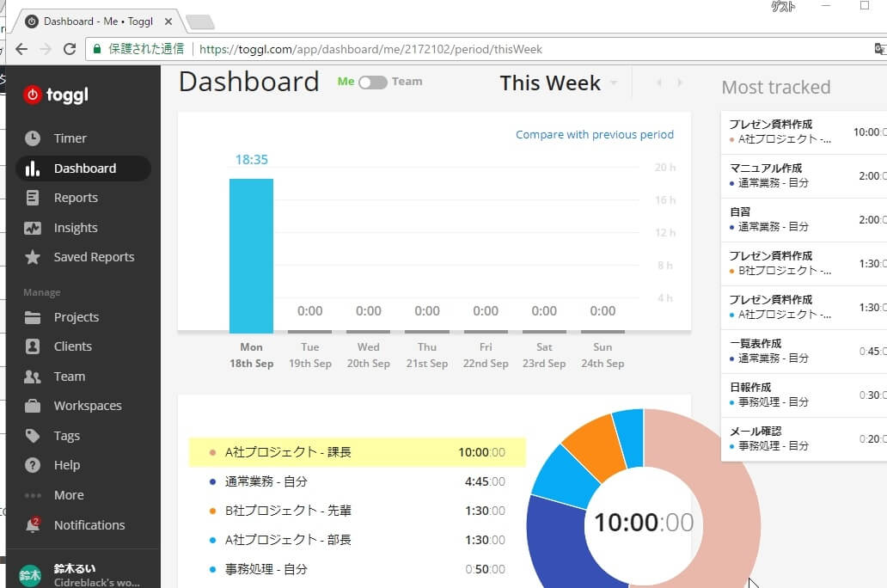Open Notifications via the bell icon
The height and width of the screenshot is (588, 887).
pos(33,525)
